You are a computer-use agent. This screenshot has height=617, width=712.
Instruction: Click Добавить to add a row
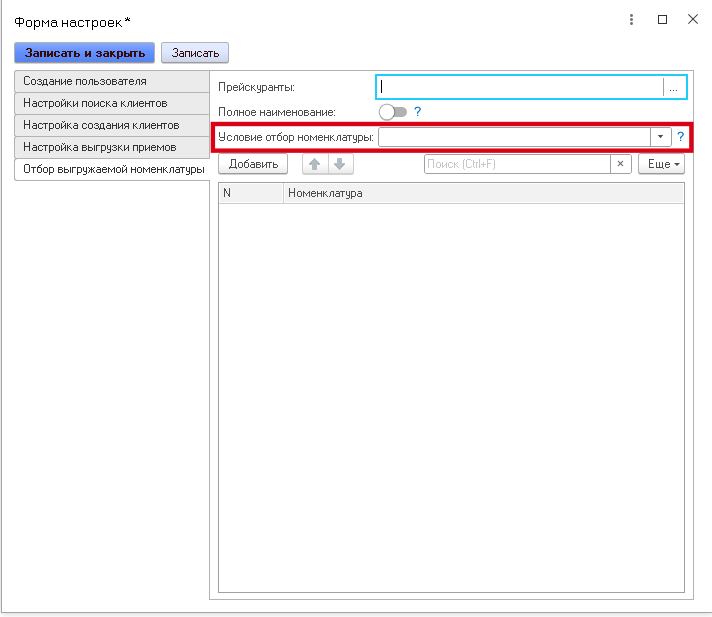point(252,164)
